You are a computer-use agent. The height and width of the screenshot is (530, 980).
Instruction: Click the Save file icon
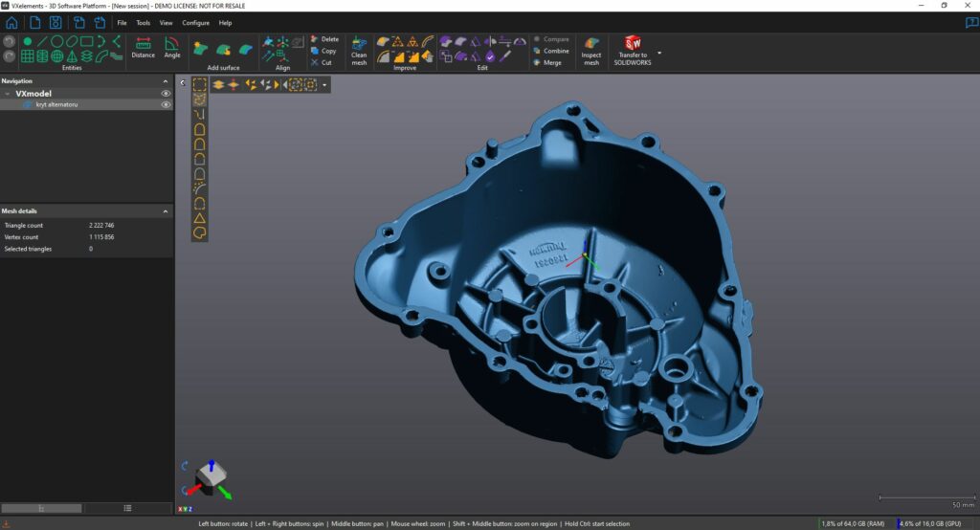coord(56,22)
